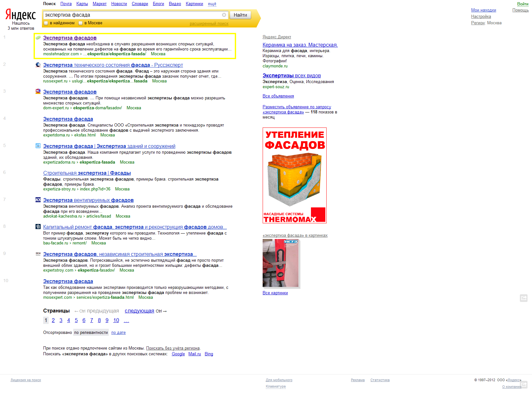This screenshot has height=393, width=532.
Task: Enable the "в найденном" checkbox
Action: (x=46, y=23)
